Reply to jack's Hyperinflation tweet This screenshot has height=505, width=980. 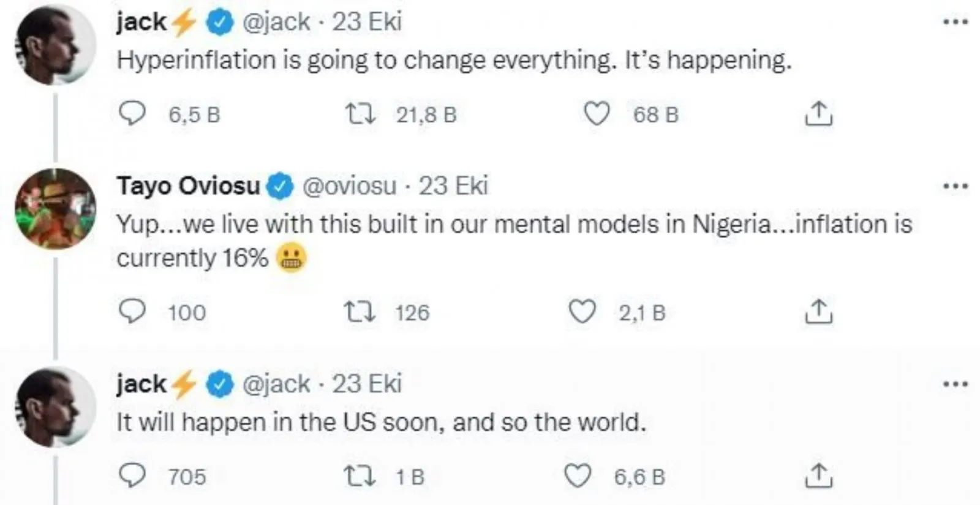(x=132, y=114)
